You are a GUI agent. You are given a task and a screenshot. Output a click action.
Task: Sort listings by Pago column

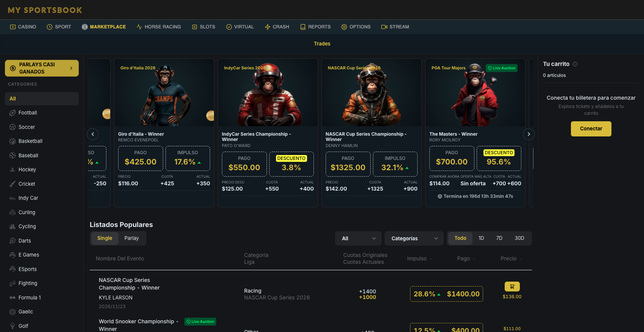[x=466, y=258]
